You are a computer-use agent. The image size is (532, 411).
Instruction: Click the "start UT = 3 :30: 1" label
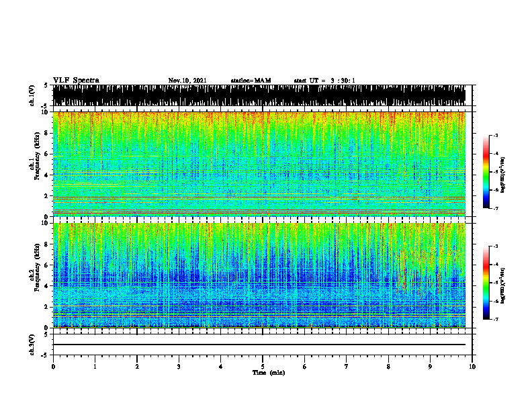point(324,81)
